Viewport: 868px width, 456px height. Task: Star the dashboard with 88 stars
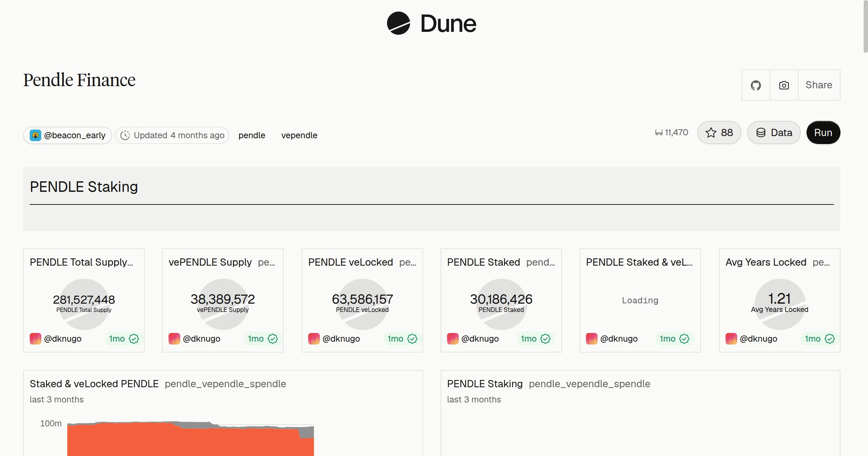tap(719, 132)
